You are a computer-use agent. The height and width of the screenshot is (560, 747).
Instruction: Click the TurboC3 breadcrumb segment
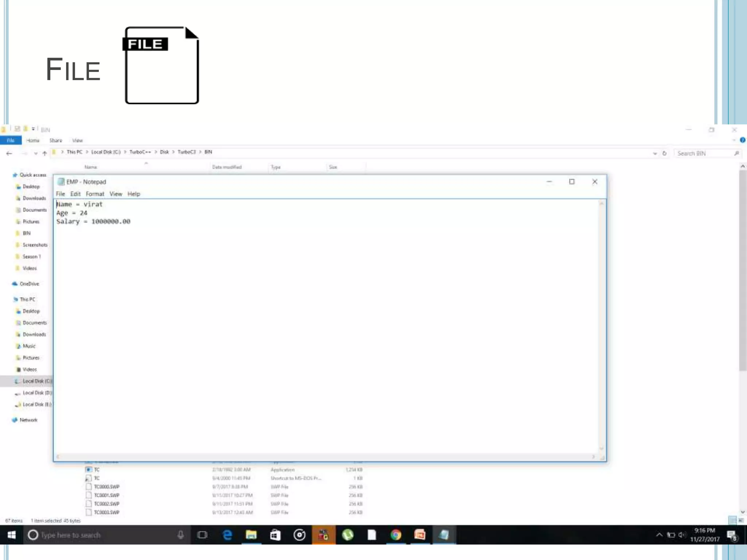click(186, 152)
